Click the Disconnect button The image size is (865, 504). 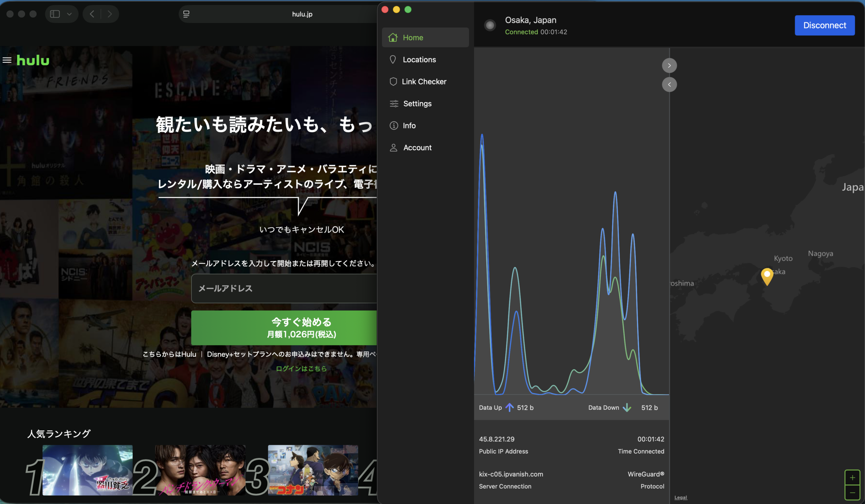pos(824,25)
